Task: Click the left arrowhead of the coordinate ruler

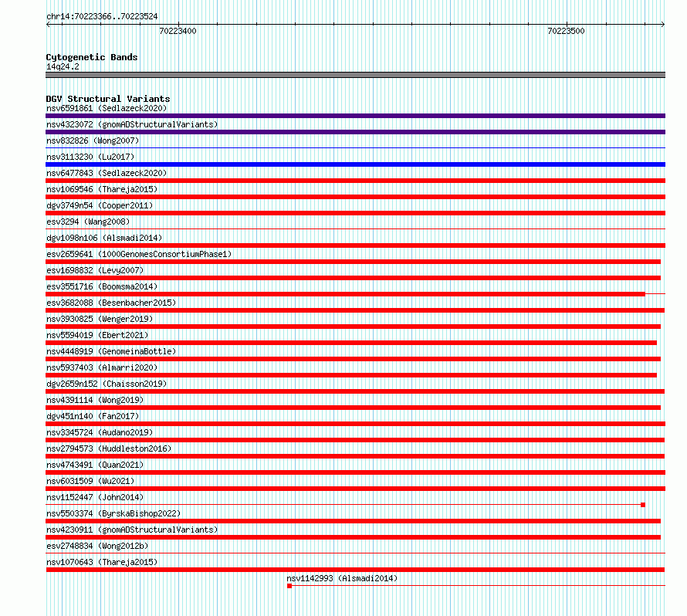Action: tap(48, 25)
